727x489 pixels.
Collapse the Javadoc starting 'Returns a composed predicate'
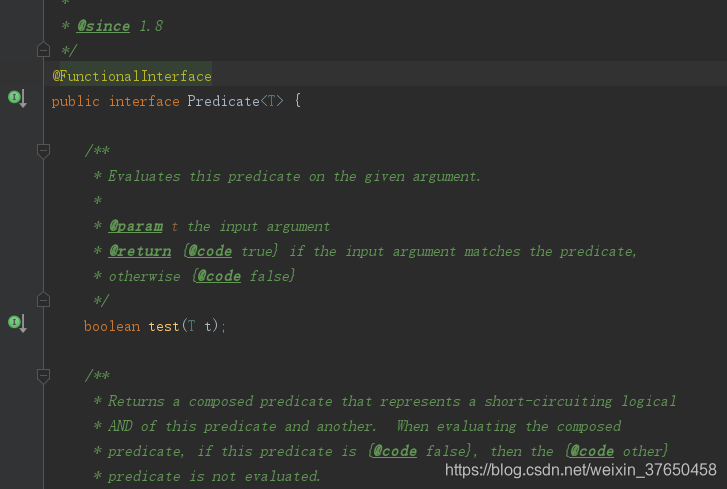tap(43, 375)
